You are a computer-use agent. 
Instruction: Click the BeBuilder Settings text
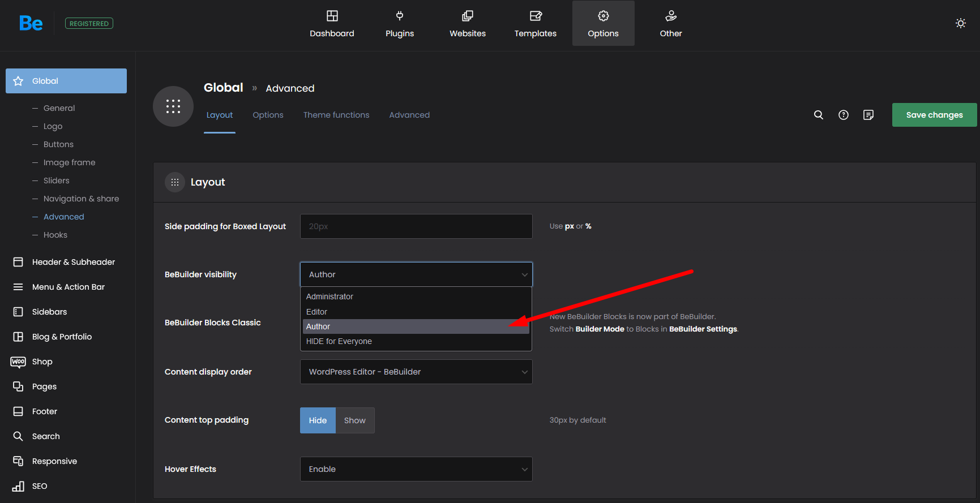tap(703, 329)
